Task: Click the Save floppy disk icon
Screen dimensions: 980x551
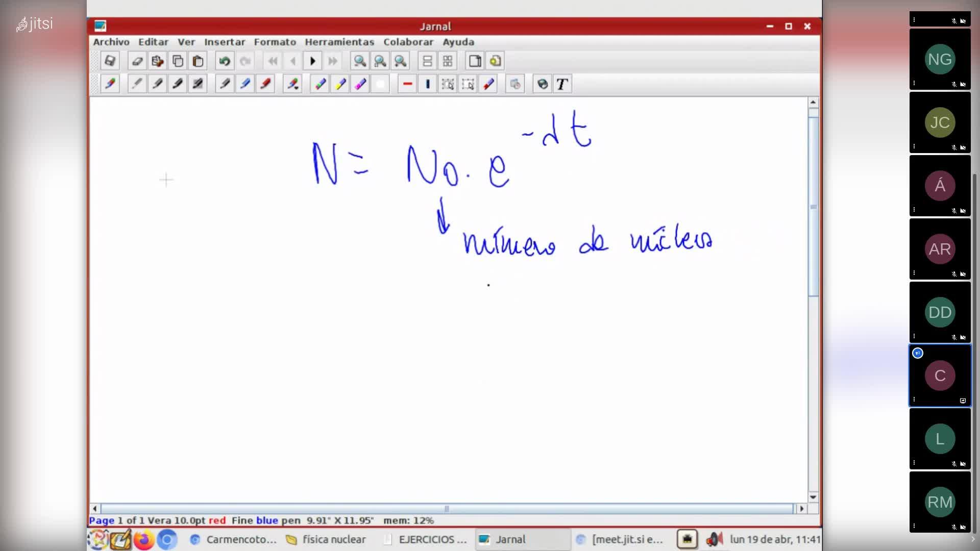Action: click(x=110, y=61)
